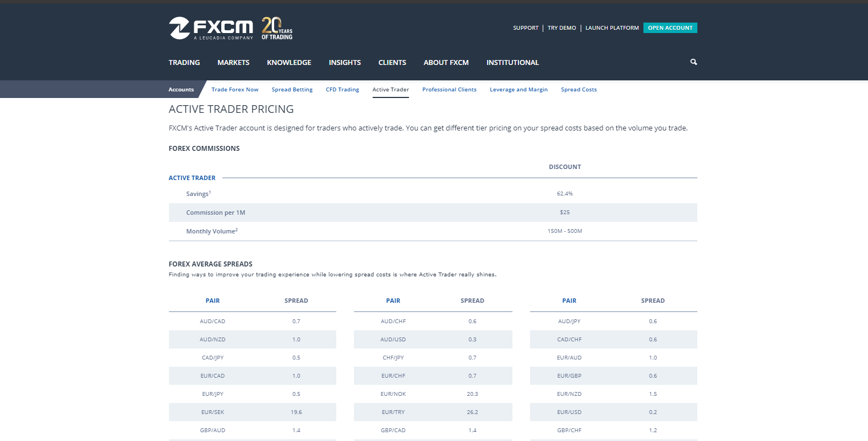This screenshot has width=868, height=441.
Task: Click the 62.4% savings value
Action: pos(565,194)
